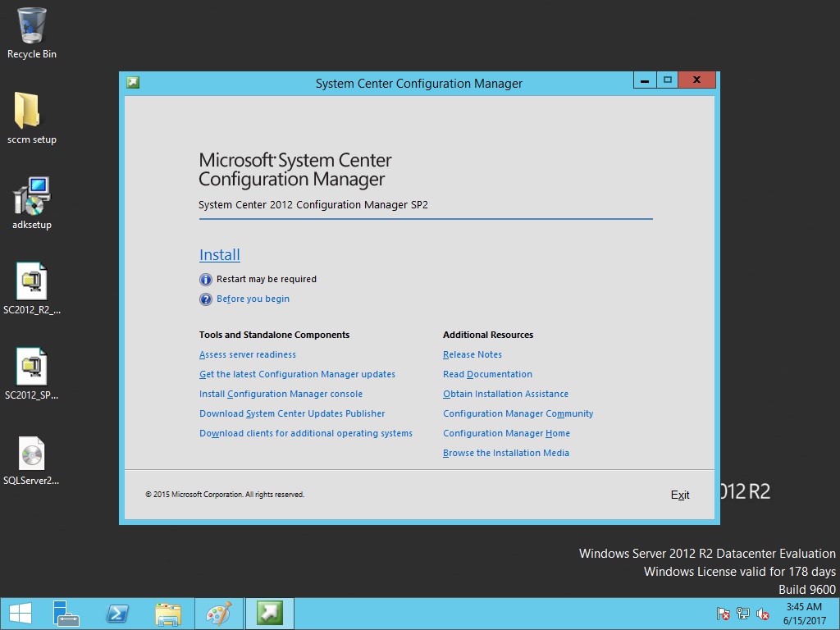Select Install Configuration Manager console
This screenshot has width=840, height=630.
[281, 395]
